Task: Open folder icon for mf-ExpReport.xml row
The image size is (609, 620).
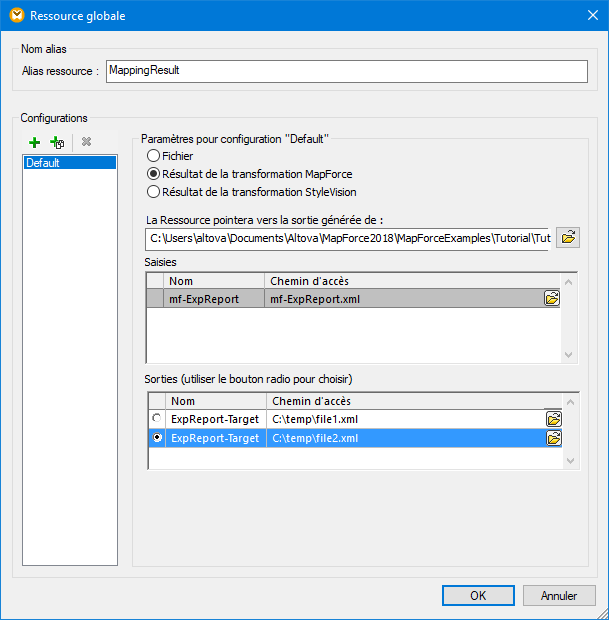Action: 552,298
